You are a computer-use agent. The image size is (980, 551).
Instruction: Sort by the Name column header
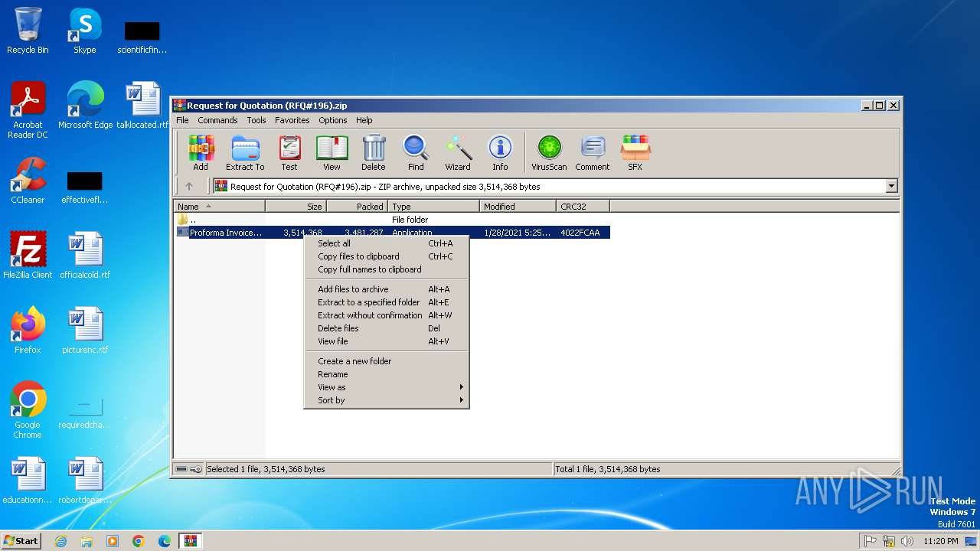coord(220,207)
